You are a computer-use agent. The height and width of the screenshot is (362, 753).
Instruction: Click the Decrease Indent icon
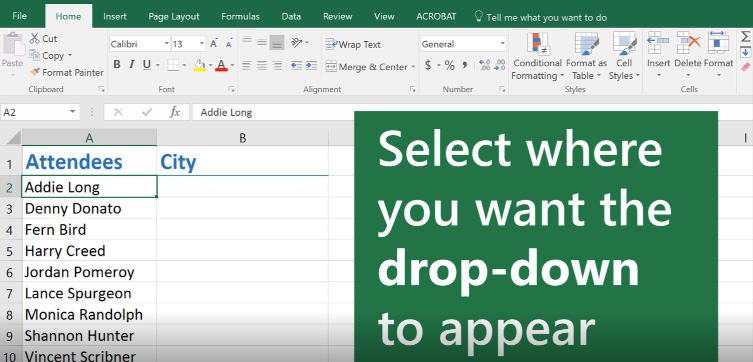[x=296, y=65]
